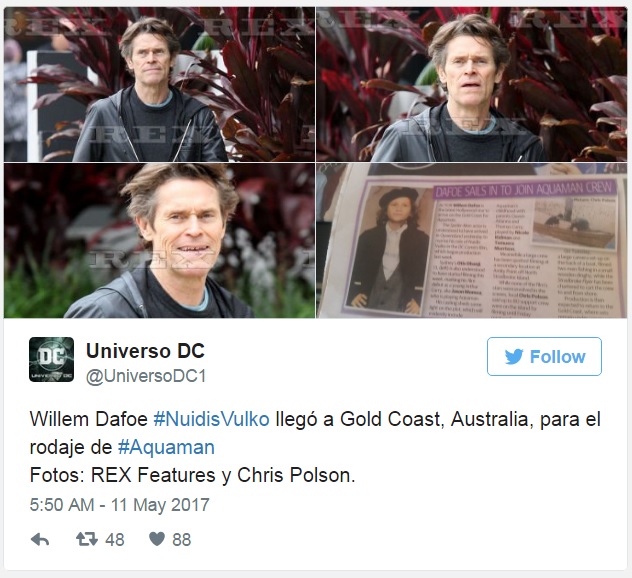Open the 5:50 AM - 11 May 2017 timestamp

tap(119, 505)
